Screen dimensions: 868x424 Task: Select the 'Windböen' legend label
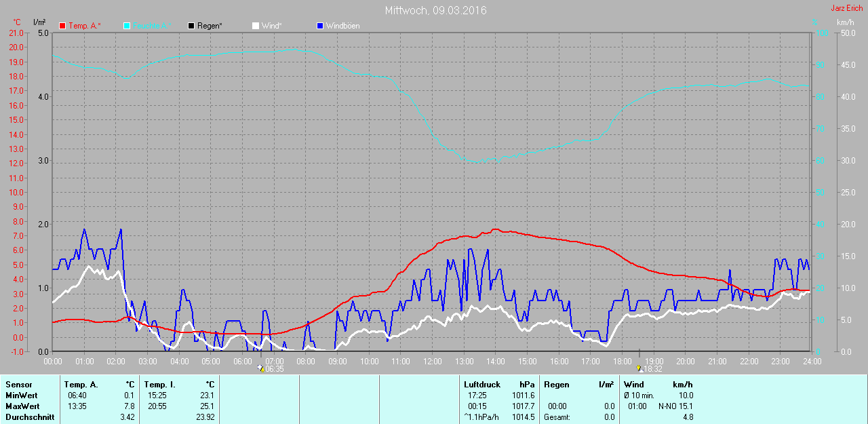click(x=342, y=26)
